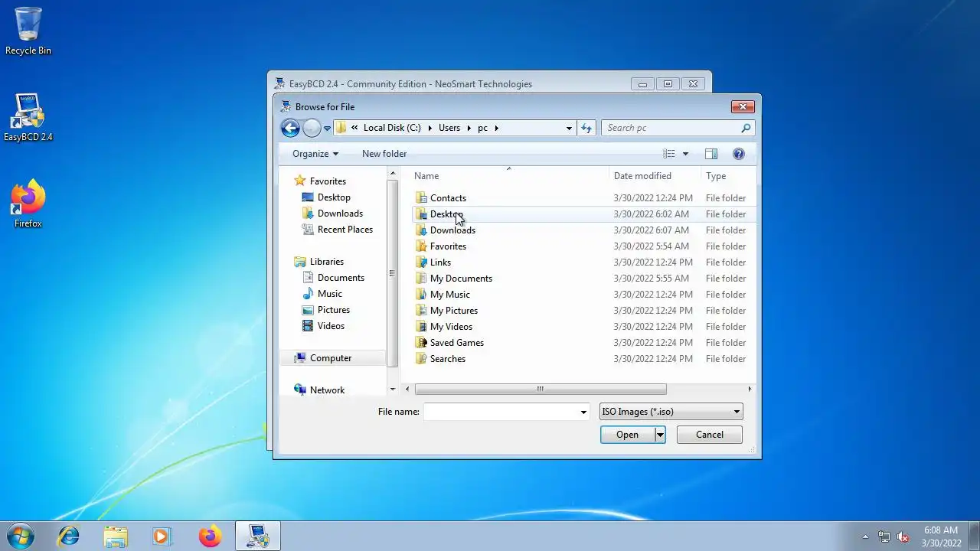This screenshot has height=551, width=980.
Task: Click the navigation pane vertical scrollbar
Action: (392, 273)
